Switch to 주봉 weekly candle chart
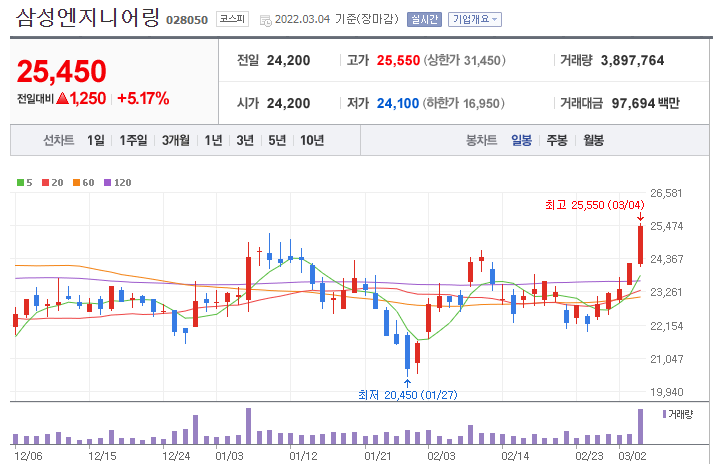Image resolution: width=713 pixels, height=464 pixels. [557, 140]
